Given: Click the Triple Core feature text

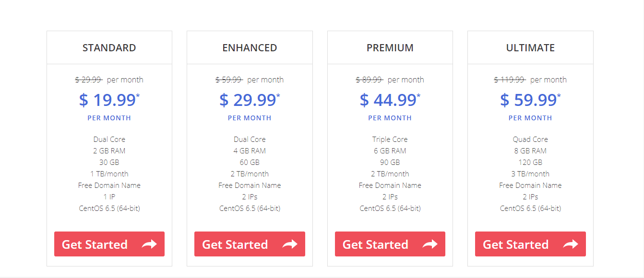Looking at the screenshot, I should pos(390,139).
